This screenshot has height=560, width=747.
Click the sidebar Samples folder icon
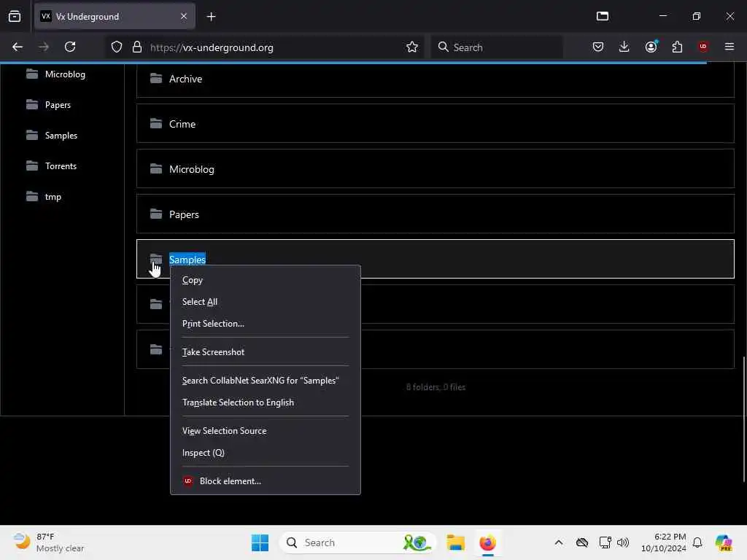pyautogui.click(x=32, y=135)
